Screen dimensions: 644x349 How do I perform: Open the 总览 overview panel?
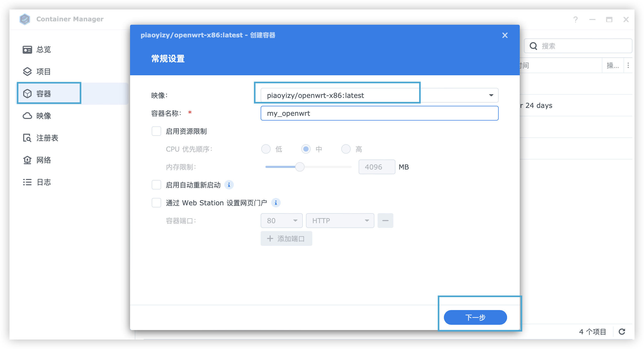pos(43,49)
